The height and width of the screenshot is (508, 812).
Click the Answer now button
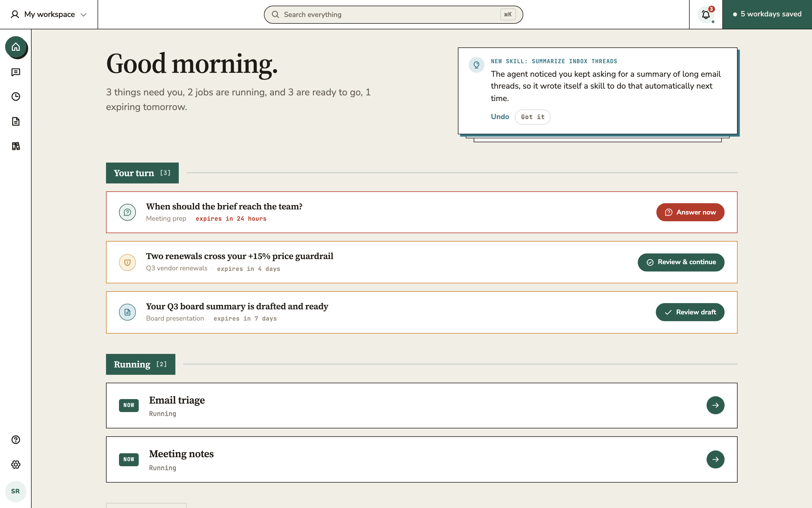[690, 212]
